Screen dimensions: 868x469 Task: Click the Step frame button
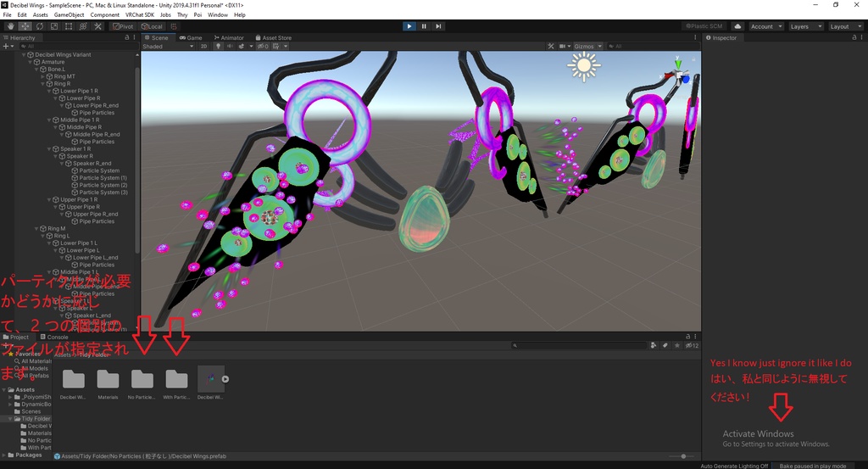click(x=438, y=26)
